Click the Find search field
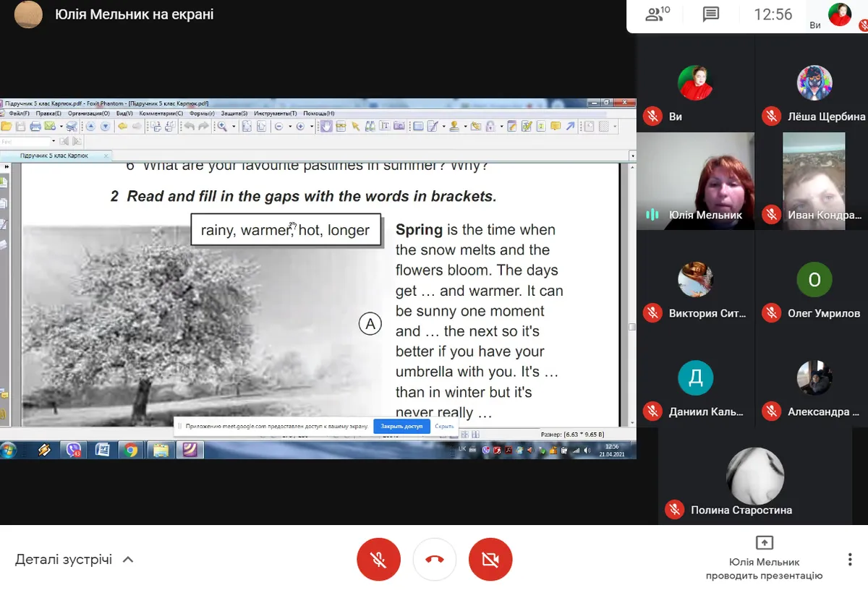 [25, 142]
